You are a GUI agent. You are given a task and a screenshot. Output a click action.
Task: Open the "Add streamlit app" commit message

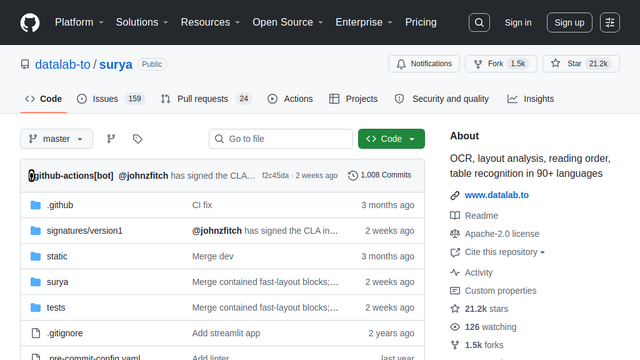point(226,333)
